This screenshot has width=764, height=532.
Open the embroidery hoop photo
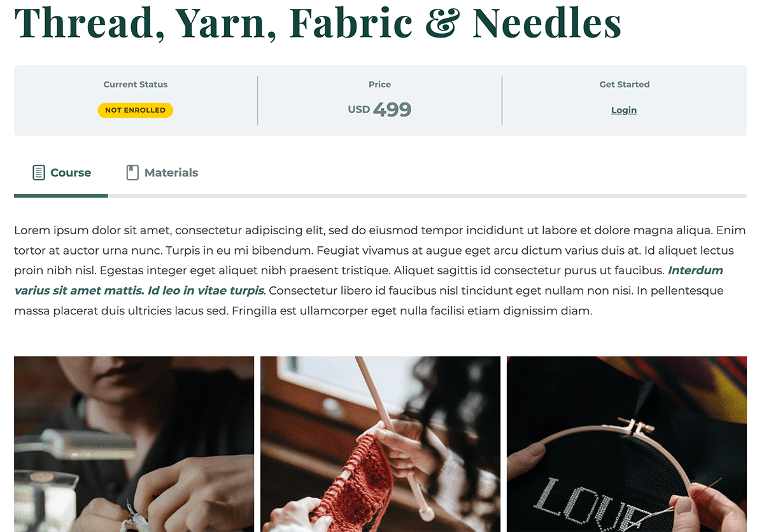[626, 444]
